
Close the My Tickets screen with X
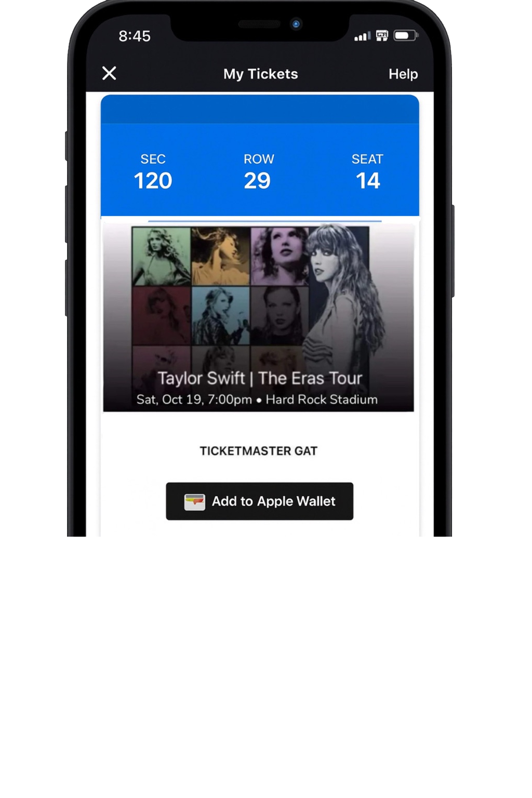click(x=109, y=73)
